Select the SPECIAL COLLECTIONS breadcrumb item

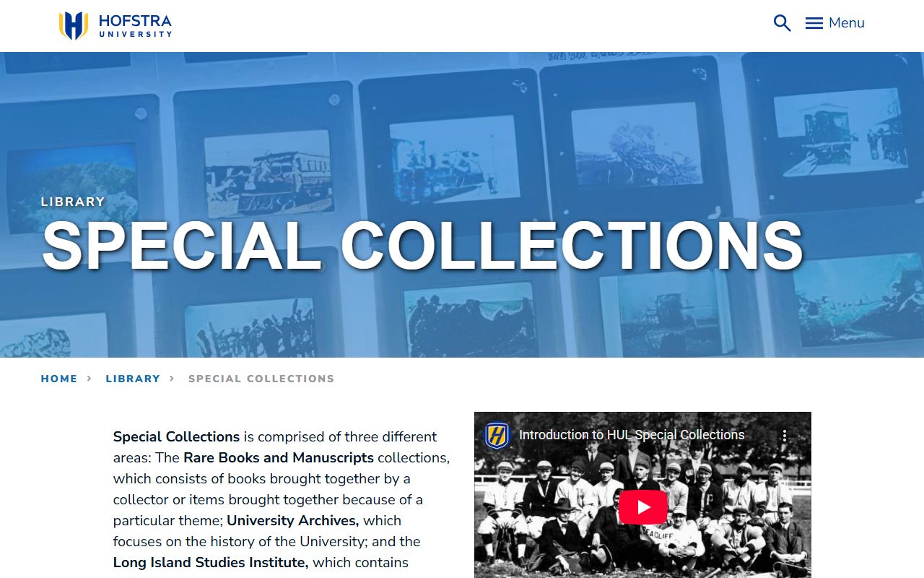click(261, 379)
